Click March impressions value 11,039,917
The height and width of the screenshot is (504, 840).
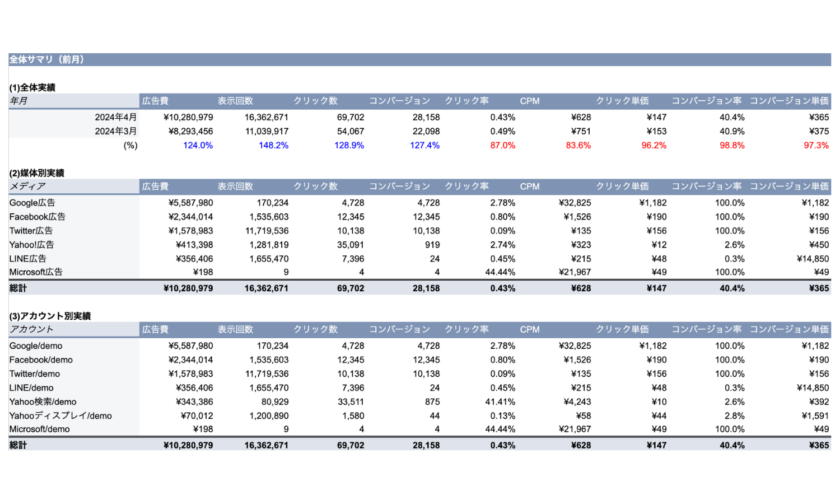267,131
